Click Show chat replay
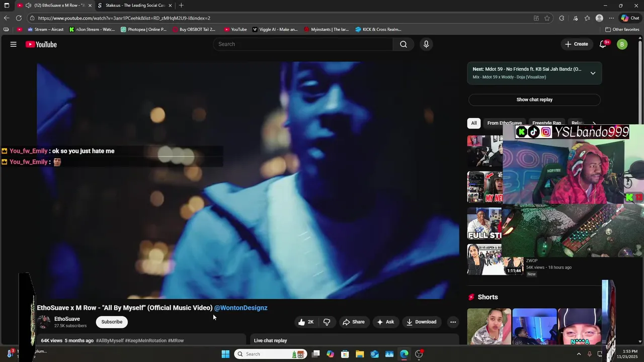Image resolution: width=644 pixels, height=362 pixels. click(534, 100)
